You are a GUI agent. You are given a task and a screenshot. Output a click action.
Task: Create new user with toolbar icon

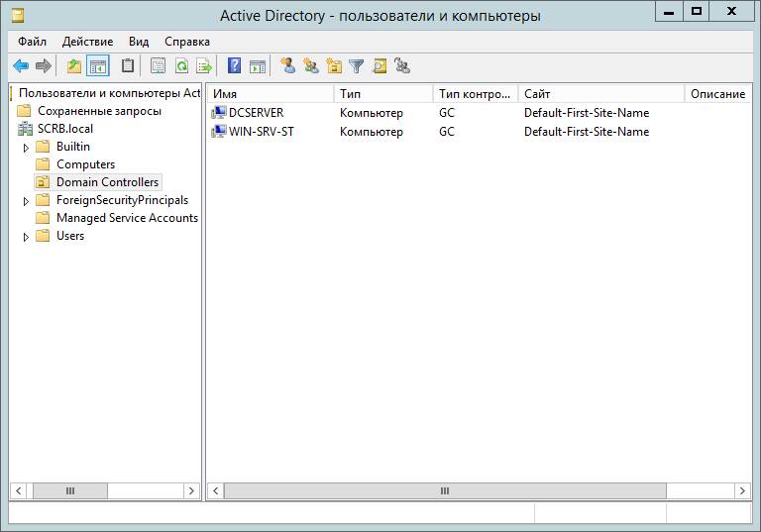tap(287, 66)
